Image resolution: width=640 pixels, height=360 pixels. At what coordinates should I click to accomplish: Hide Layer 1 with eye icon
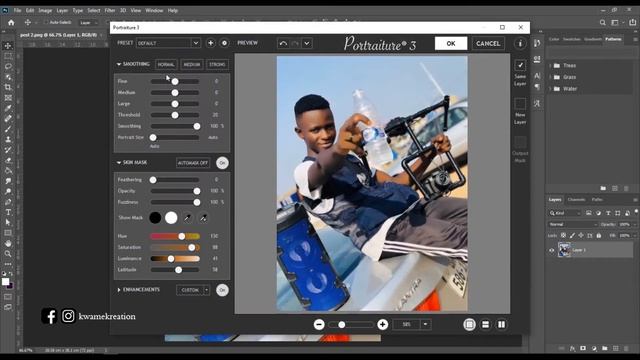click(x=551, y=250)
